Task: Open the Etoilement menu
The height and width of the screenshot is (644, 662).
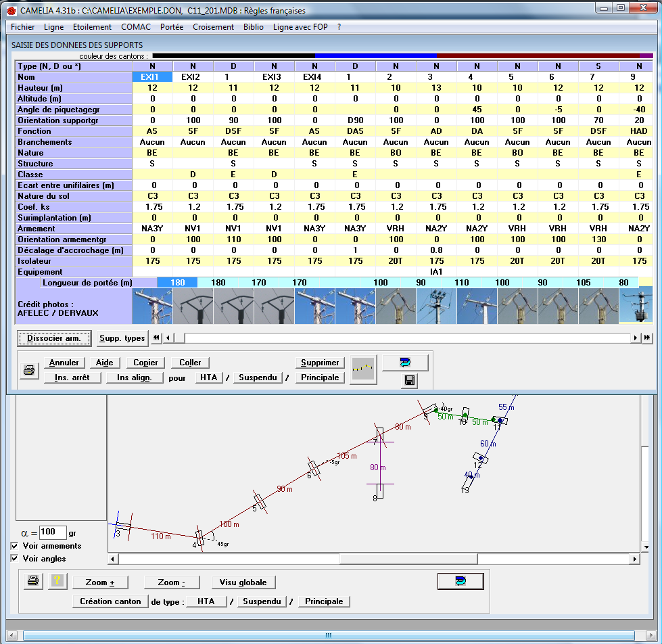Action: (x=92, y=27)
